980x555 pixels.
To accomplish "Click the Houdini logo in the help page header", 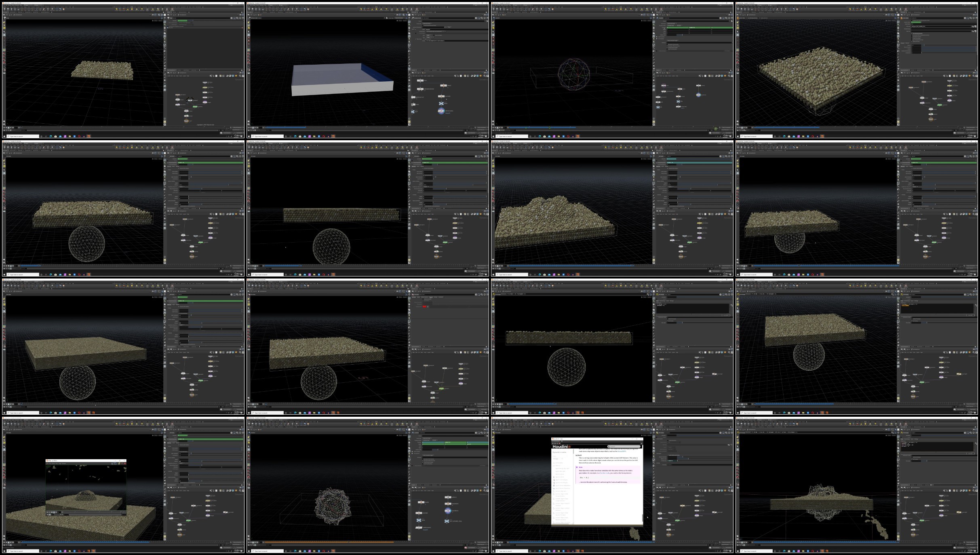I will pyautogui.click(x=562, y=447).
